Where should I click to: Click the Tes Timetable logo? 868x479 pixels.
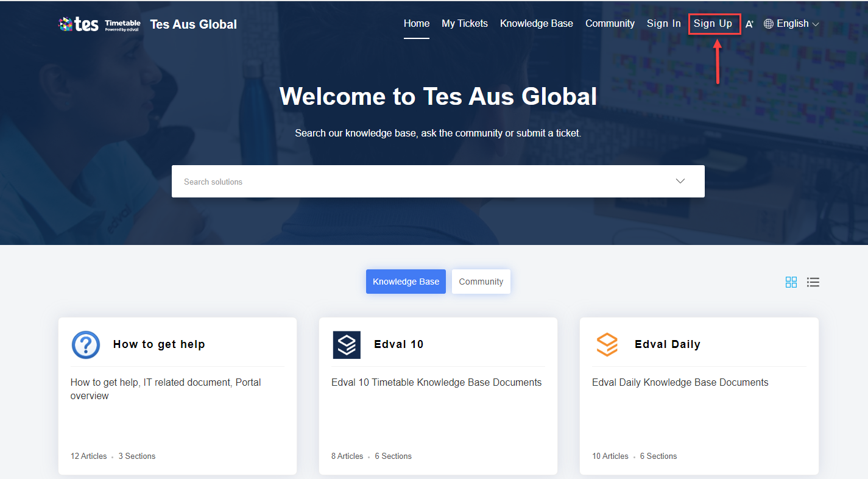point(99,24)
